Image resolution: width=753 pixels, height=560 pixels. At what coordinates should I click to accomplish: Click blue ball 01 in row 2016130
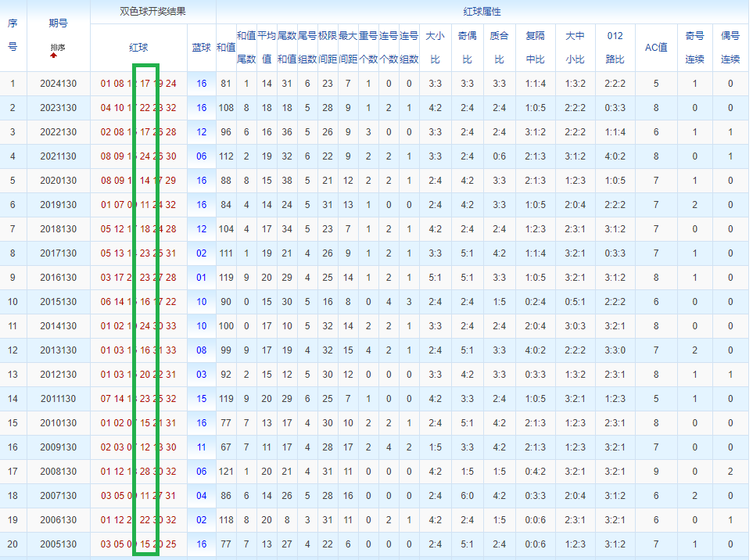click(x=201, y=278)
